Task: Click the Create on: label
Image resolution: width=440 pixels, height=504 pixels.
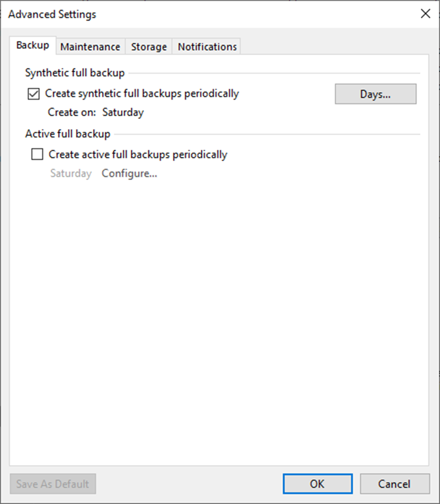Action: click(x=72, y=113)
